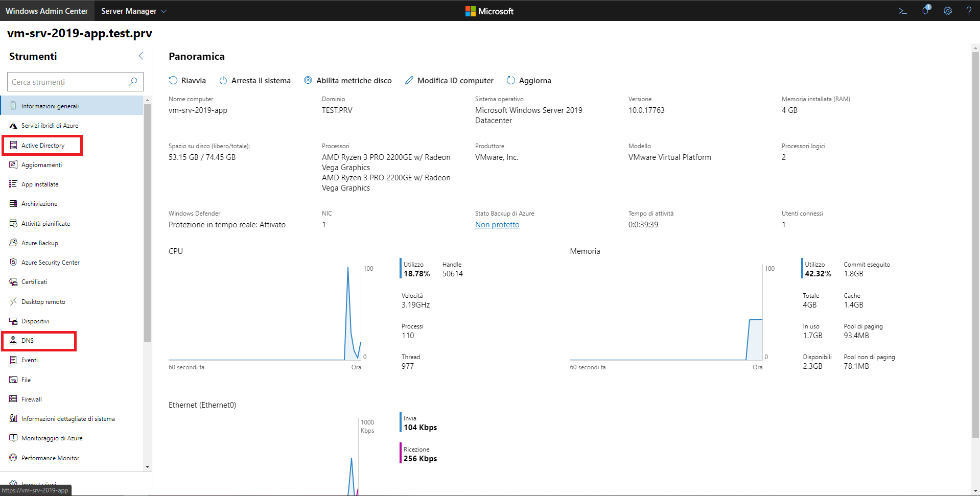This screenshot has width=980, height=496.
Task: Select Informazioni generali tool
Action: tap(72, 106)
